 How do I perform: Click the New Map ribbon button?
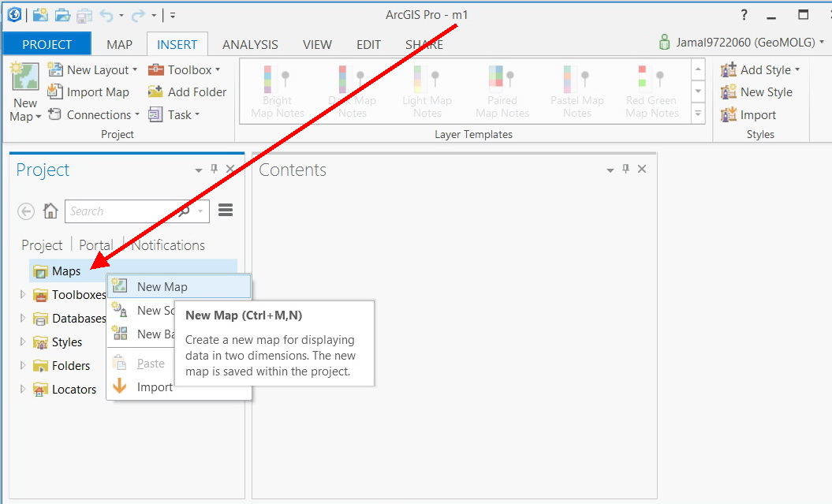click(25, 91)
